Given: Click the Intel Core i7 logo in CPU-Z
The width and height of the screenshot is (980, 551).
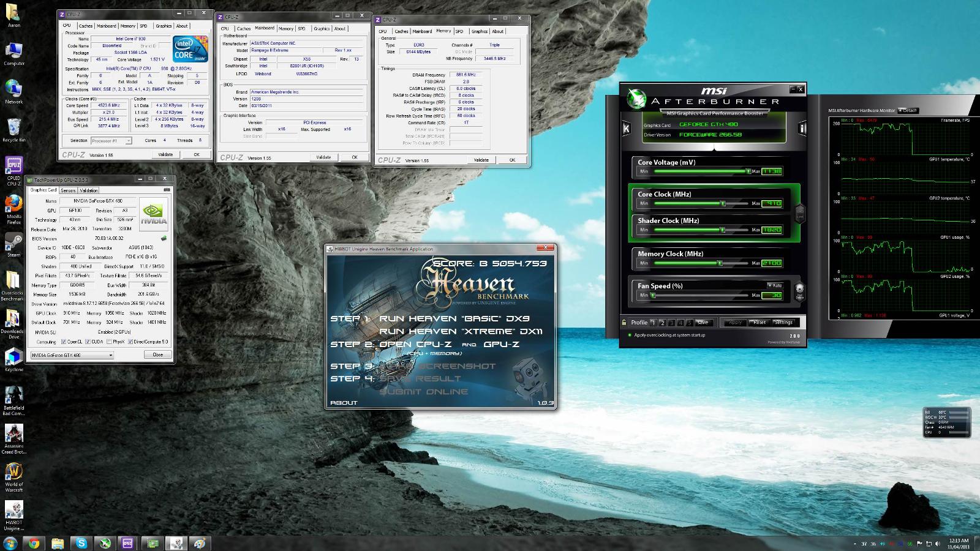Looking at the screenshot, I should [190, 50].
